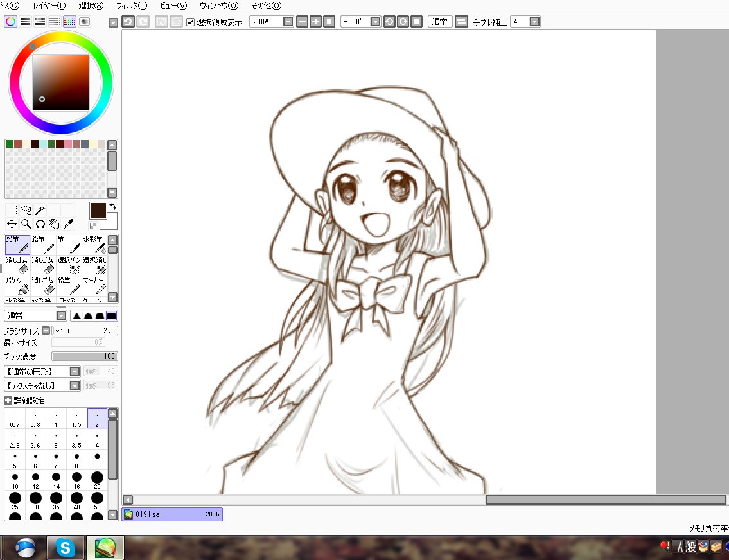
Task: Click the undo button in toolbar
Action: pos(128,21)
